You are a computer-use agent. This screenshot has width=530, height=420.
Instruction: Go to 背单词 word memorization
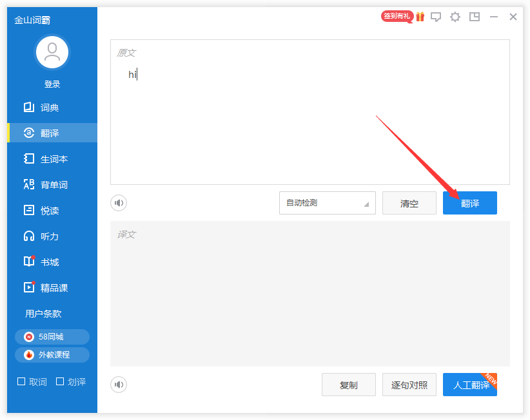pyautogui.click(x=52, y=185)
